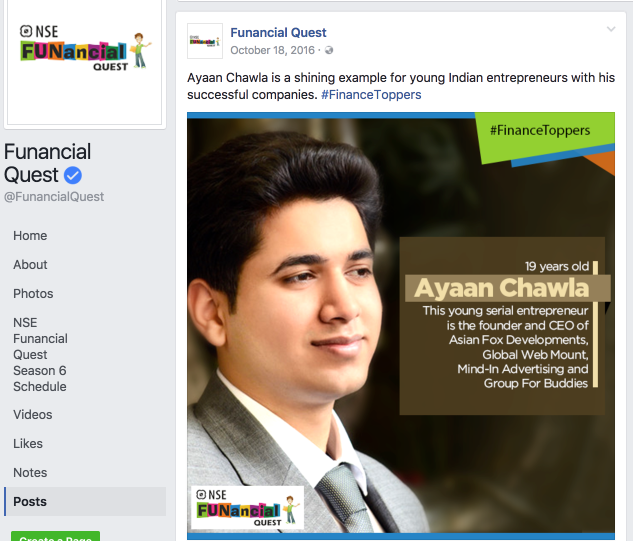Go to the Videos section
633x541 pixels.
click(32, 415)
